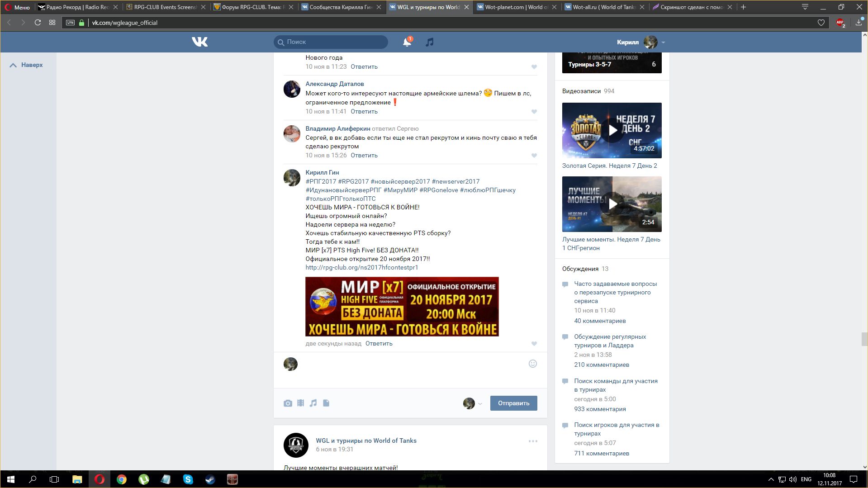
Task: Expand the Кирилл profile menu
Action: pos(640,42)
